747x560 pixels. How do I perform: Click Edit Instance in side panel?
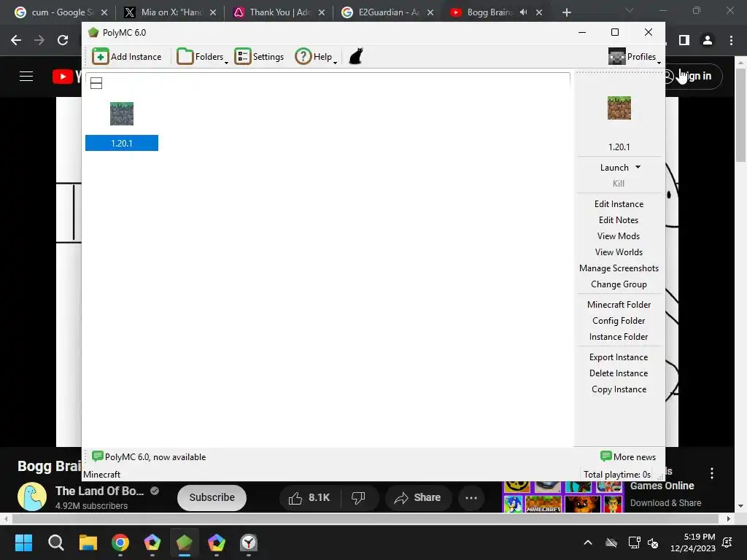[619, 204]
